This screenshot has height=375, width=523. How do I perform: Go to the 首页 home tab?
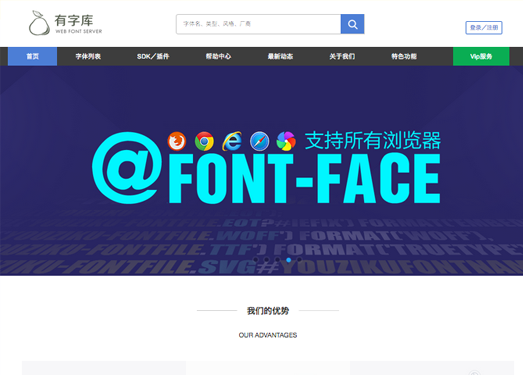click(32, 56)
